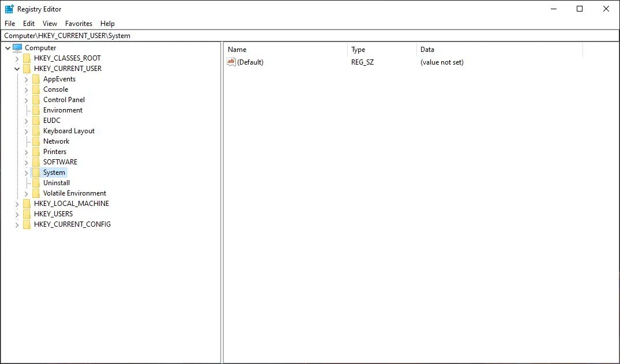Click the (Default) string value ab icon
This screenshot has width=620, height=364.
[x=231, y=62]
